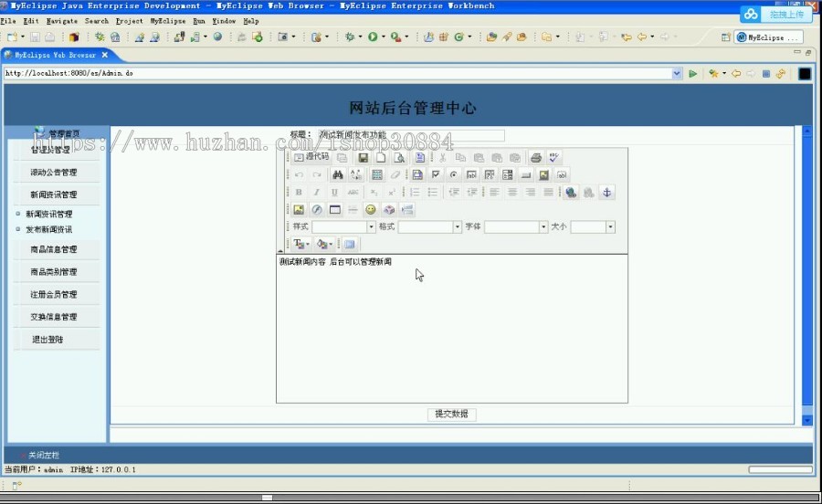Click the editor templates document icon
This screenshot has width=822, height=504.
tap(420, 157)
